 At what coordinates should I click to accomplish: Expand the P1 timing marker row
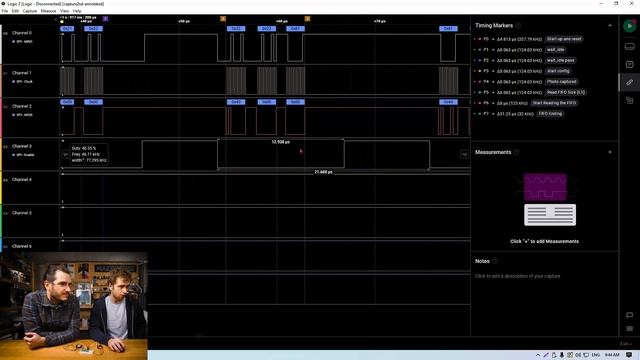pyautogui.click(x=475, y=50)
